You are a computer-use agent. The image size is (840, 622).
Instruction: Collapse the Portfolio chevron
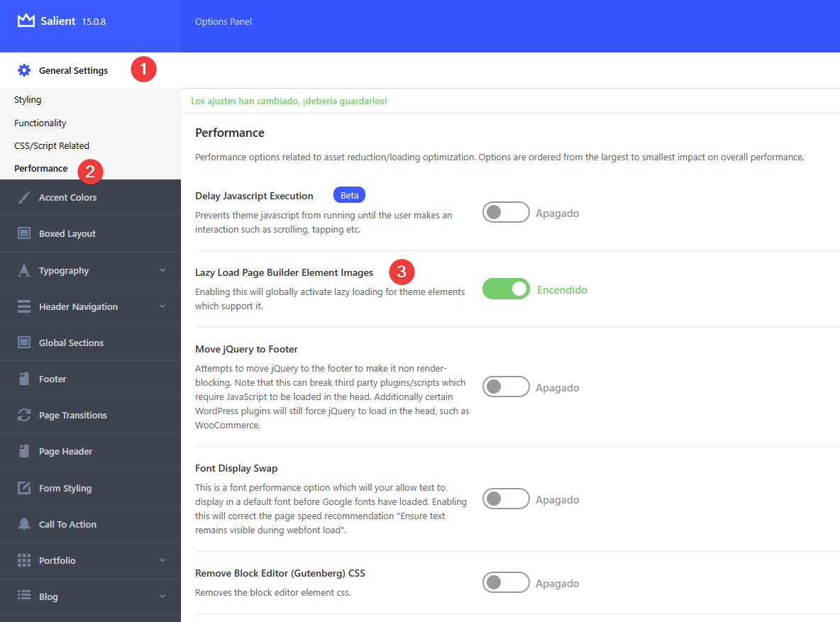(x=162, y=560)
